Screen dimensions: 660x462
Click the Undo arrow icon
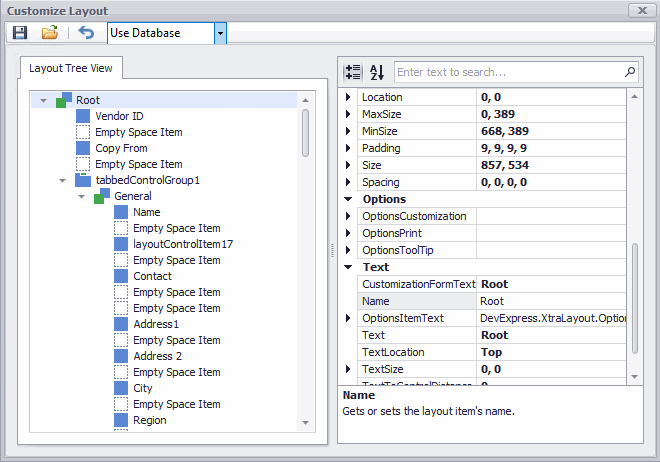coord(86,33)
